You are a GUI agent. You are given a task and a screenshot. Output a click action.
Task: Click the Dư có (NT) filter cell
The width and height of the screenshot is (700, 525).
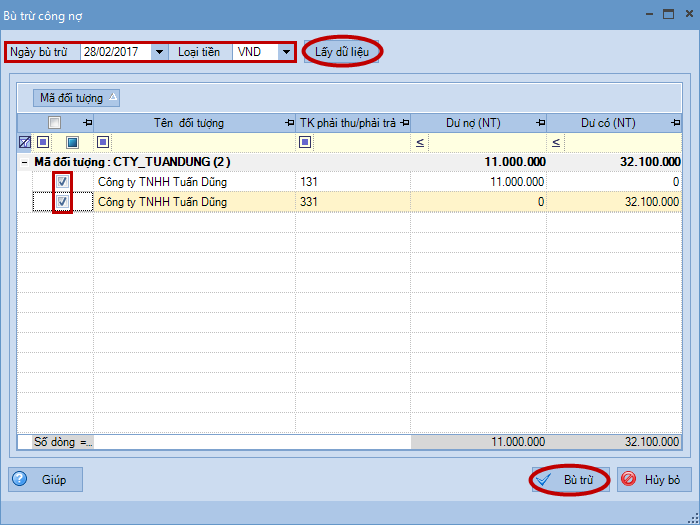tap(620, 143)
